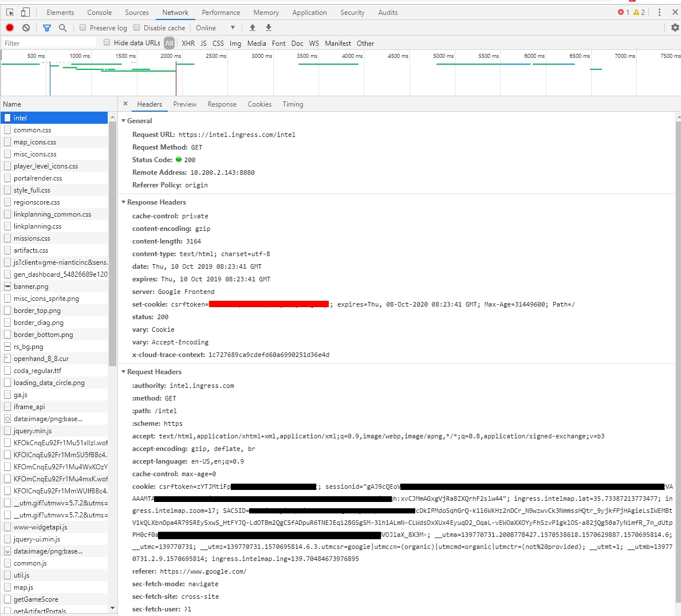681x616 pixels.
Task: Filter requests by Manifest type
Action: click(x=338, y=44)
